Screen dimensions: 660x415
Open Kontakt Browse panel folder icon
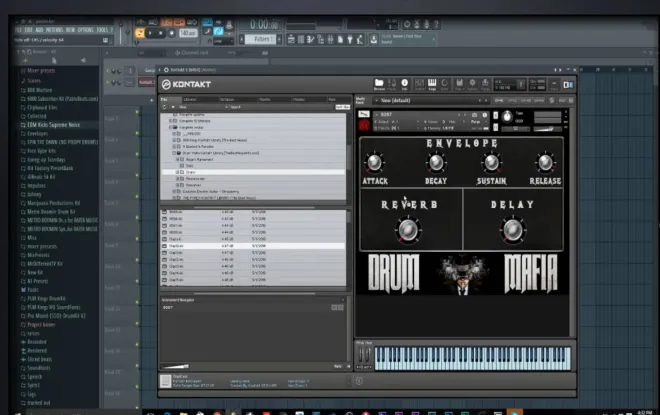click(x=379, y=83)
